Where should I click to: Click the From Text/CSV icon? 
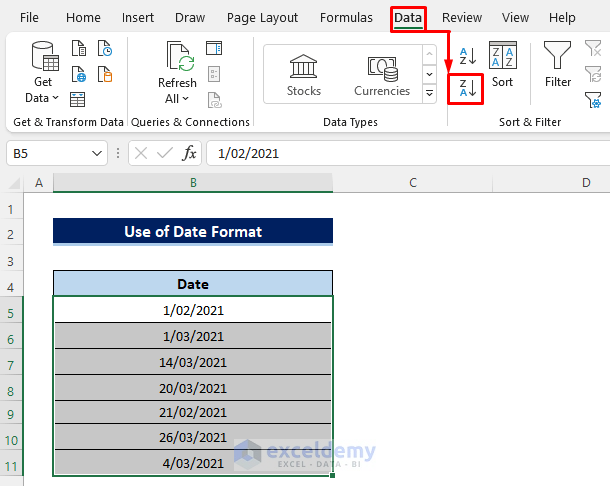click(79, 49)
